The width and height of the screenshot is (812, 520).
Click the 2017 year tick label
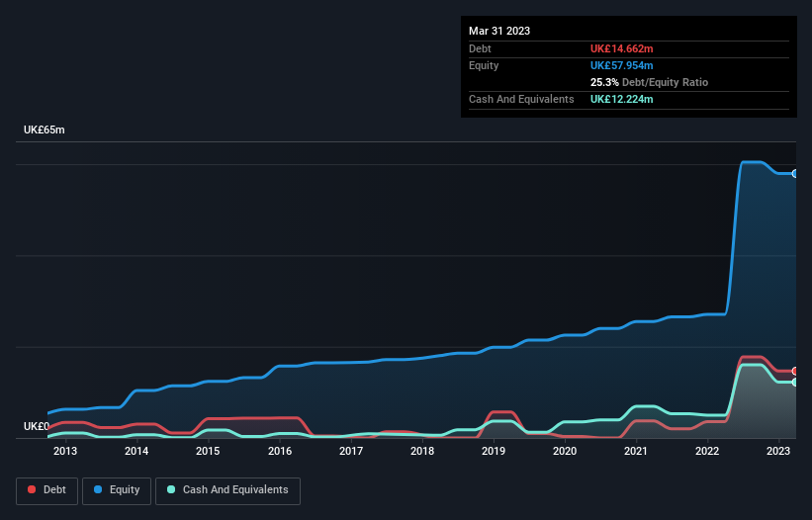coord(351,452)
